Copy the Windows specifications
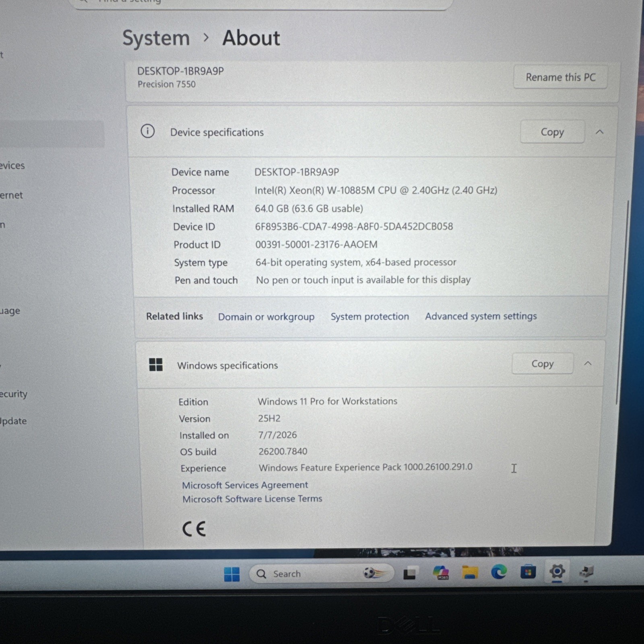This screenshot has height=644, width=644. click(x=543, y=363)
